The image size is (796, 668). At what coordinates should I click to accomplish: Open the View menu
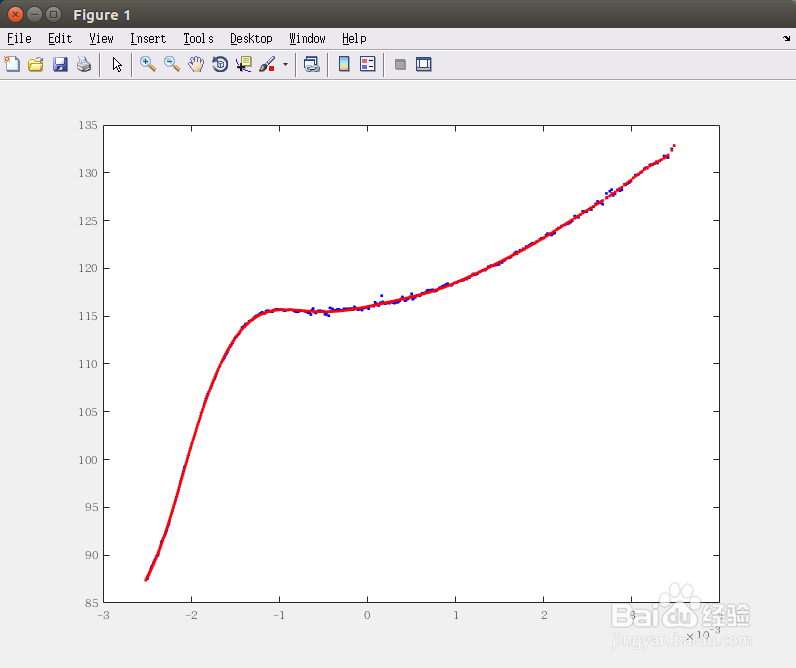(101, 39)
